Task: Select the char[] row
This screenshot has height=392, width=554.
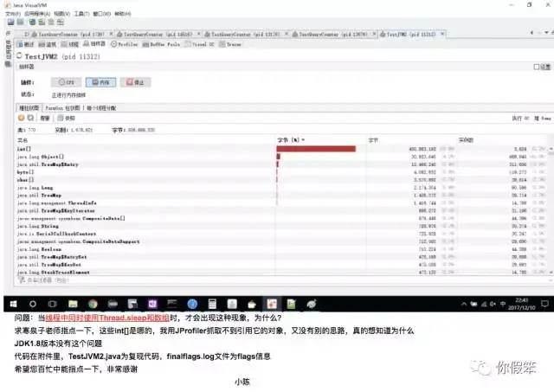Action: click(283, 180)
